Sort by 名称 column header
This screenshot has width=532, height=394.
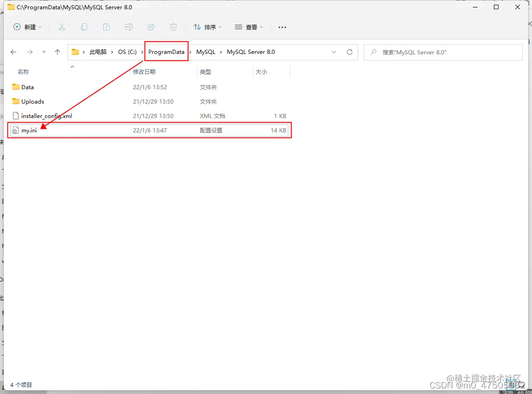[23, 72]
